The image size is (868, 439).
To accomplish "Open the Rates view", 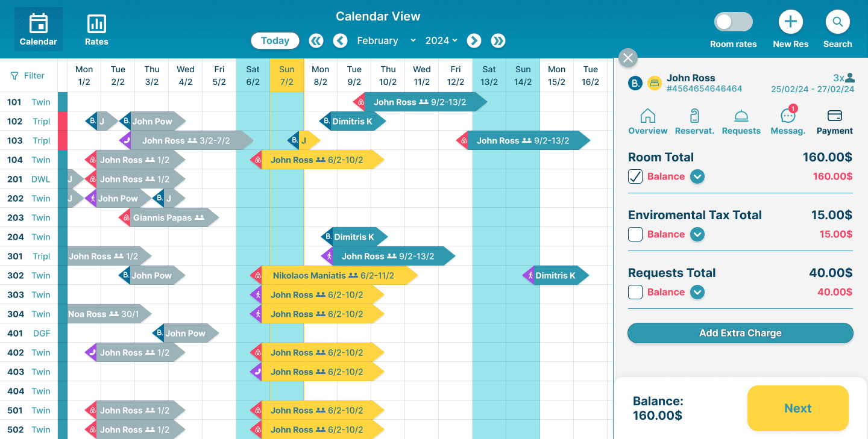I will tap(96, 28).
